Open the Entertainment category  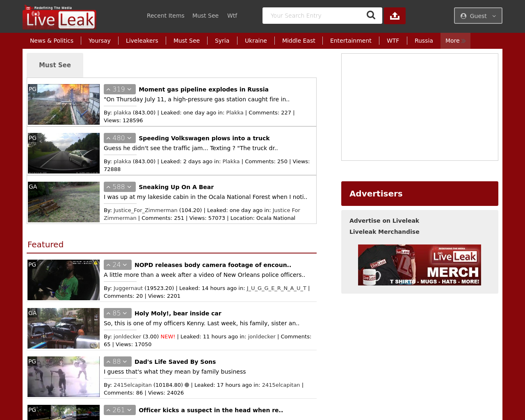point(351,41)
